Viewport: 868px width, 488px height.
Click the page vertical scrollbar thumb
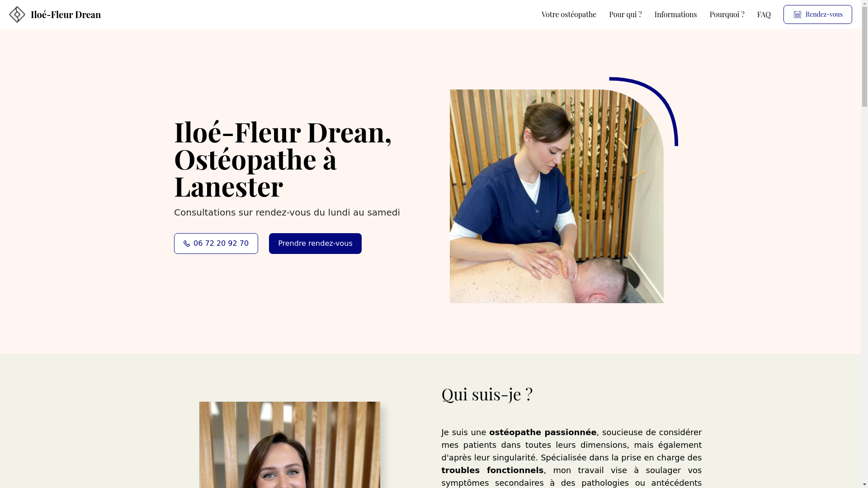click(x=864, y=56)
